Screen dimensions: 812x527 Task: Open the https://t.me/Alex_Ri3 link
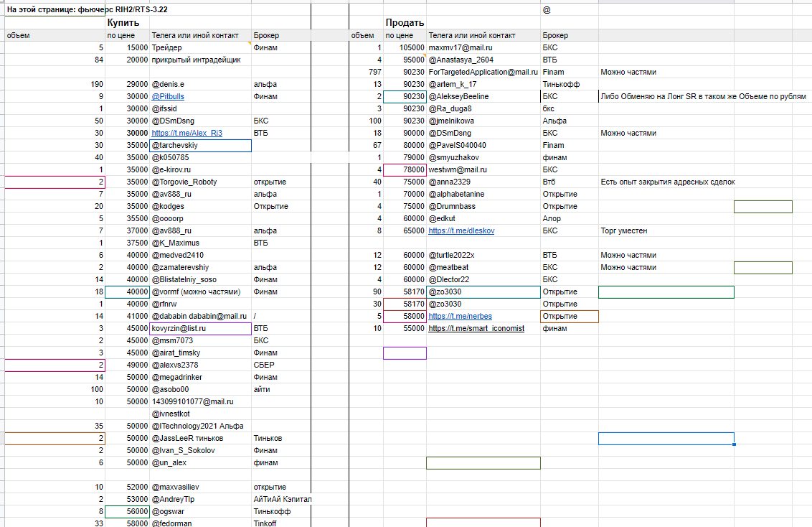(187, 133)
